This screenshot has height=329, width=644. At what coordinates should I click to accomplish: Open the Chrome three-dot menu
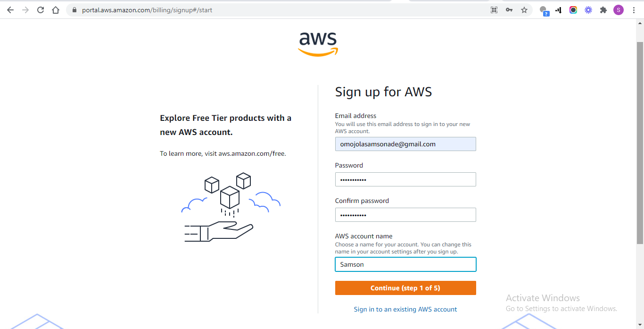click(634, 9)
